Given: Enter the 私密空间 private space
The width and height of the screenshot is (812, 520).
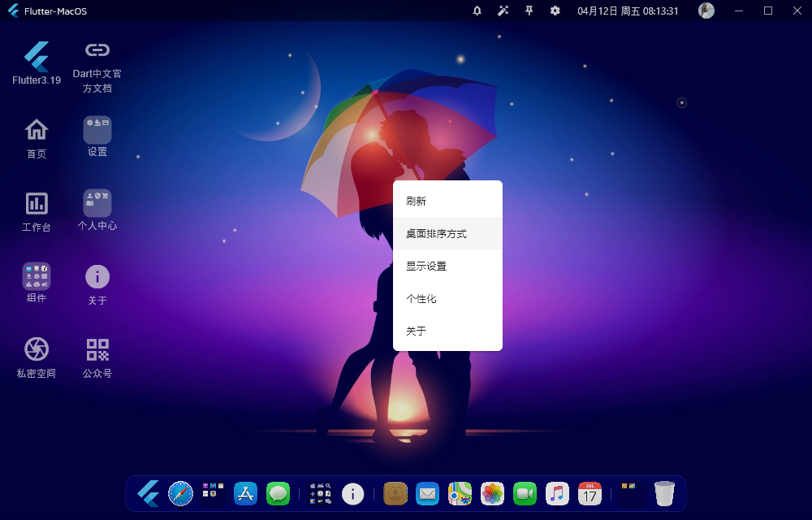Looking at the screenshot, I should pos(35,351).
